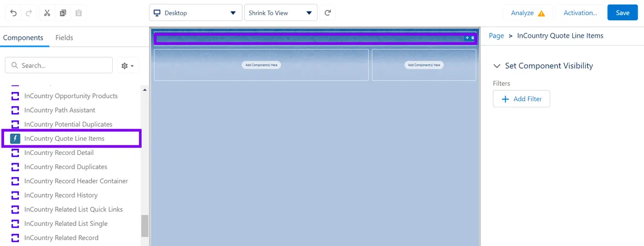Click the Undo arrow icon
This screenshot has height=246, width=644.
coord(14,13)
